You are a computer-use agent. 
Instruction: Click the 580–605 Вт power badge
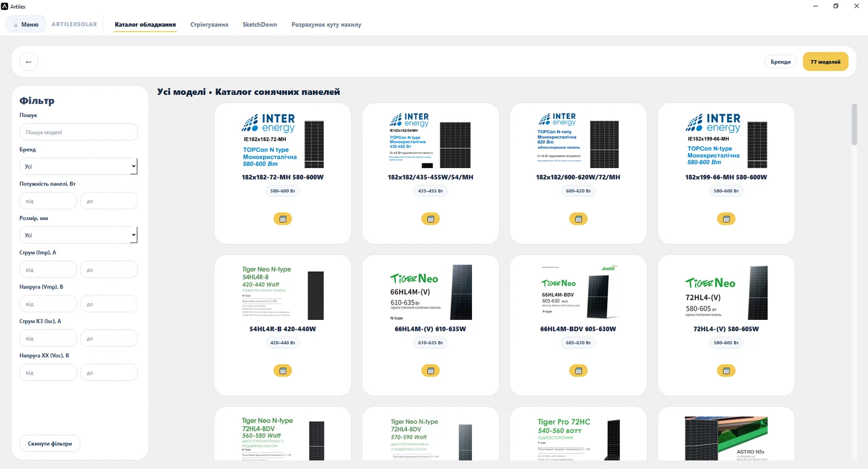point(726,343)
